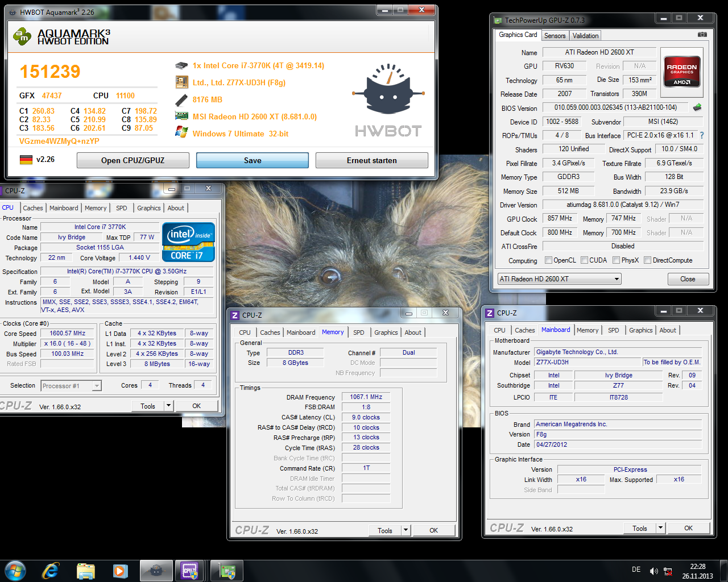Click the Show desktop strip at the taskbar end
The height and width of the screenshot is (582, 728).
click(723, 571)
